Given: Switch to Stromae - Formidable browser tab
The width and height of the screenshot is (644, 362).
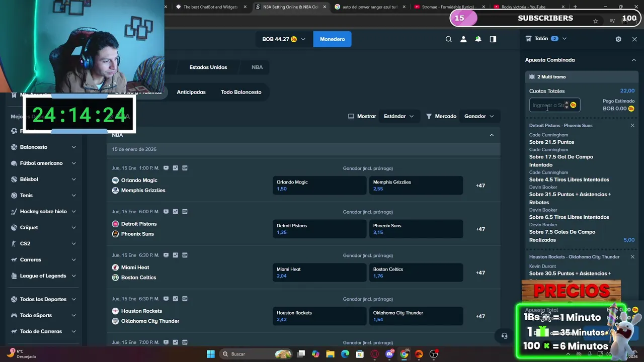Looking at the screenshot, I should pyautogui.click(x=449, y=7).
